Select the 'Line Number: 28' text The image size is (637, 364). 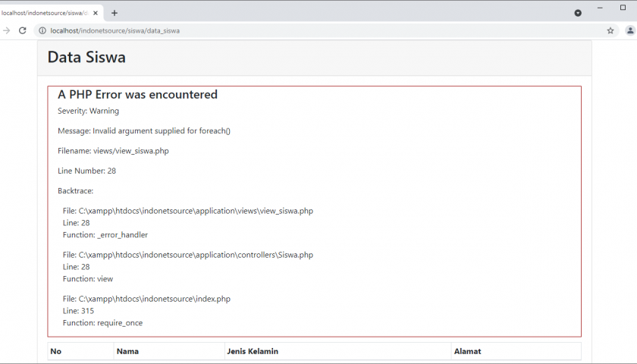(x=87, y=171)
